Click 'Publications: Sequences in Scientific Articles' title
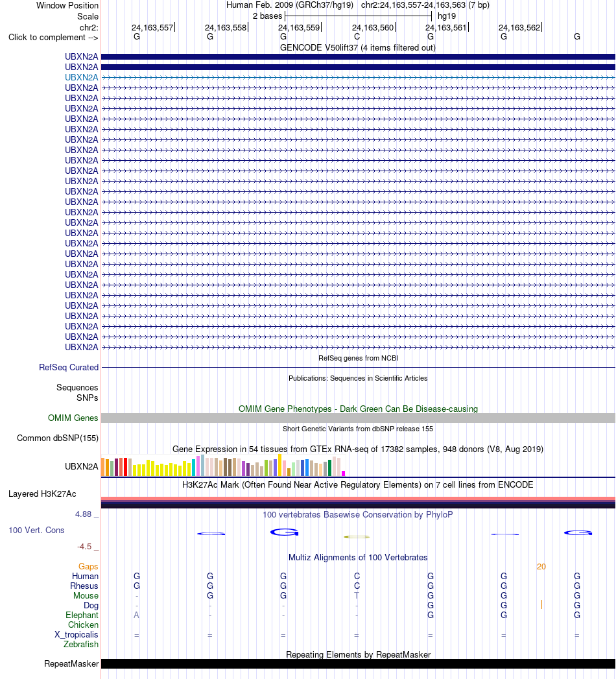 pyautogui.click(x=358, y=378)
